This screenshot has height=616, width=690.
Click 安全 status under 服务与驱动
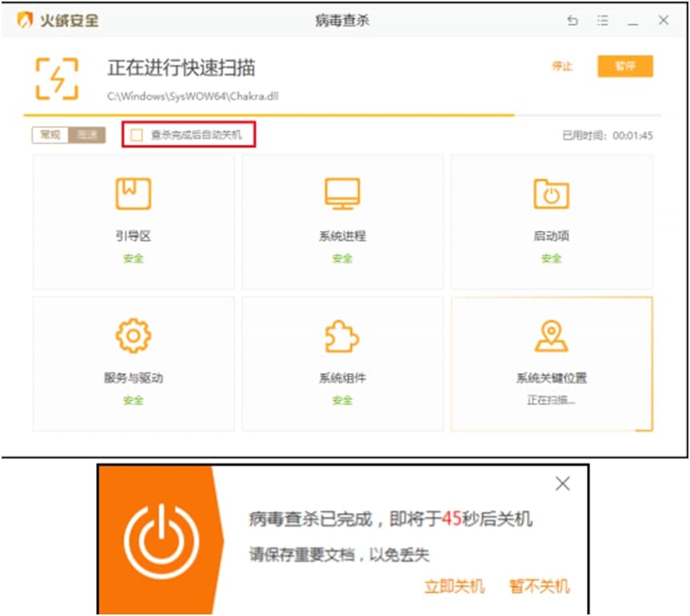tap(134, 400)
